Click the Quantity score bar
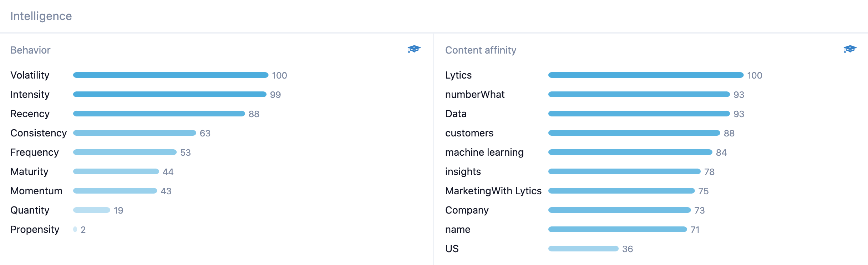Viewport: 868px width, 265px height. (92, 210)
